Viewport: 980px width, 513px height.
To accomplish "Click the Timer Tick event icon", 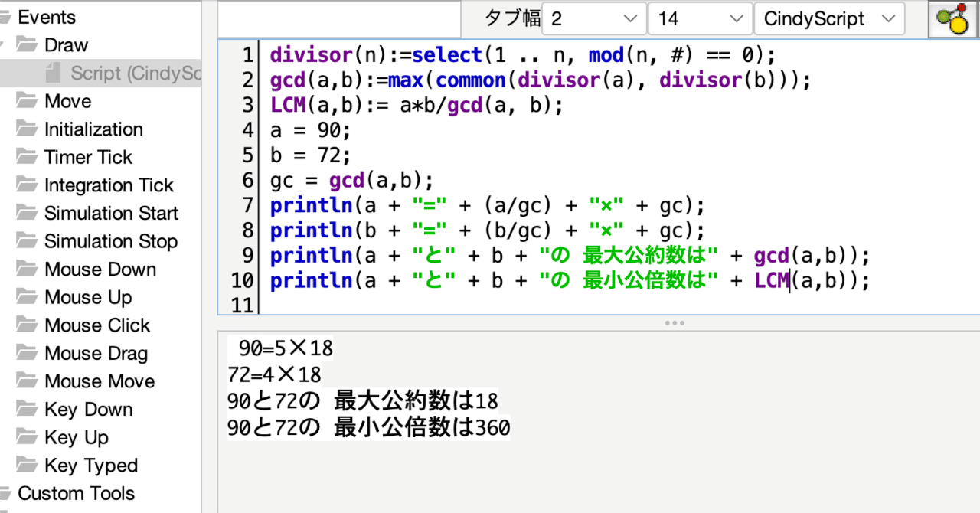I will click(x=25, y=156).
